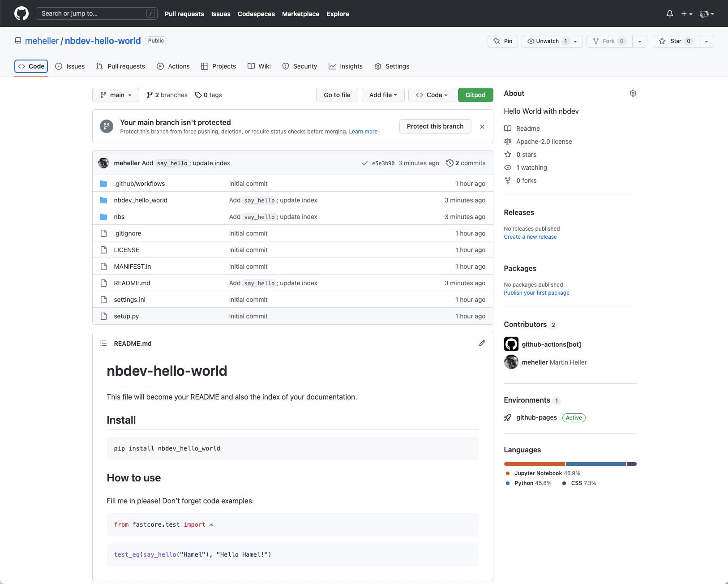Click Go to file button
This screenshot has height=584, width=728.
pos(337,95)
